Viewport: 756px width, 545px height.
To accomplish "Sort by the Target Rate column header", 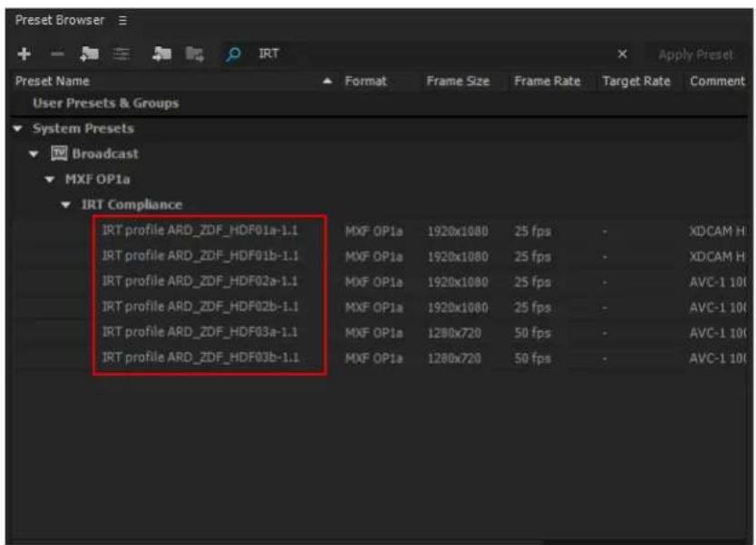I will click(636, 81).
